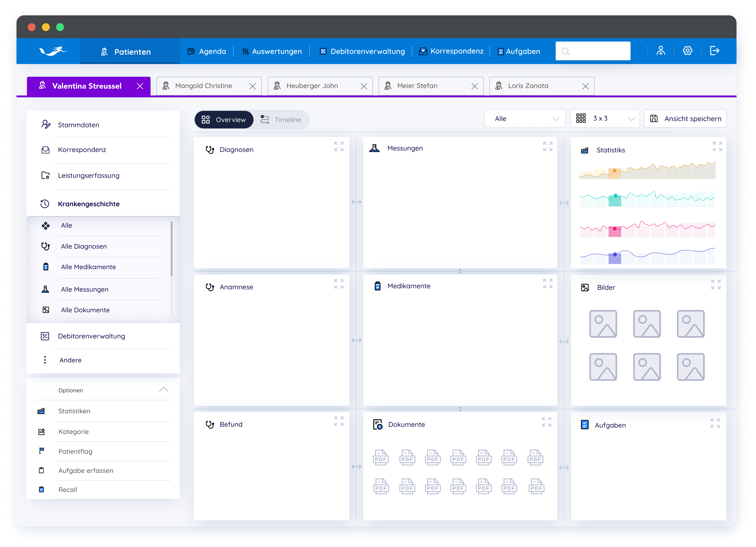Expand the Befund panel to fullscreen

[339, 421]
